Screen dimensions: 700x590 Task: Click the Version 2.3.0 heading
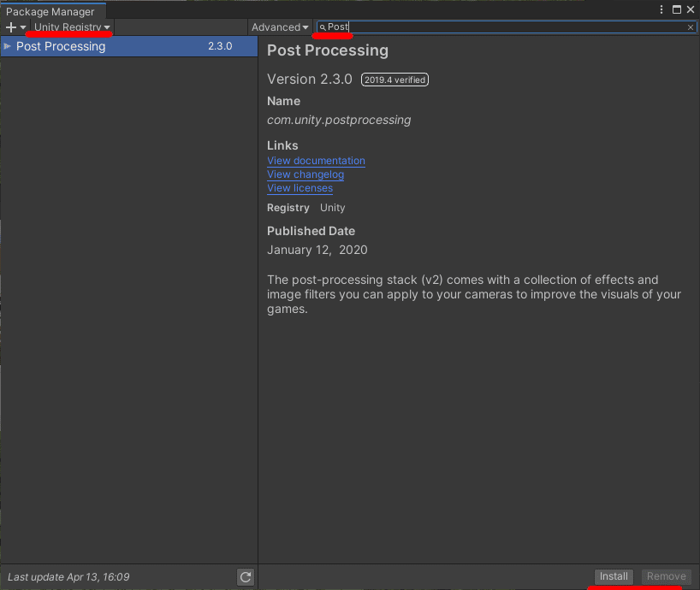[x=310, y=80]
